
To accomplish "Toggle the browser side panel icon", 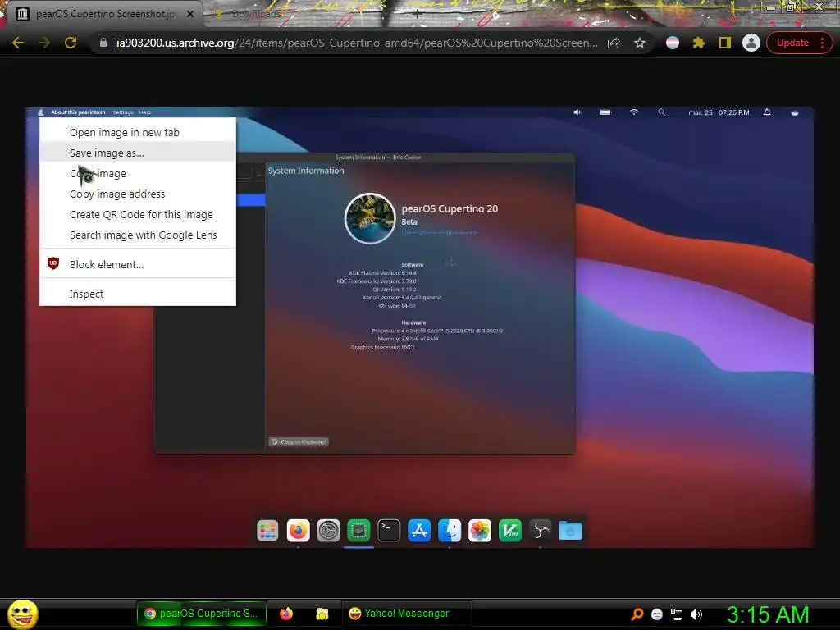I will [725, 43].
